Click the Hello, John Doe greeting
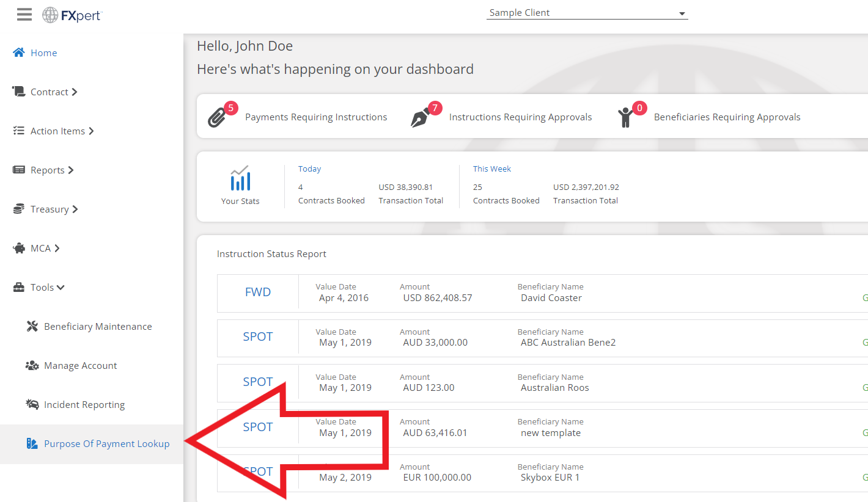This screenshot has height=502, width=868. click(245, 46)
